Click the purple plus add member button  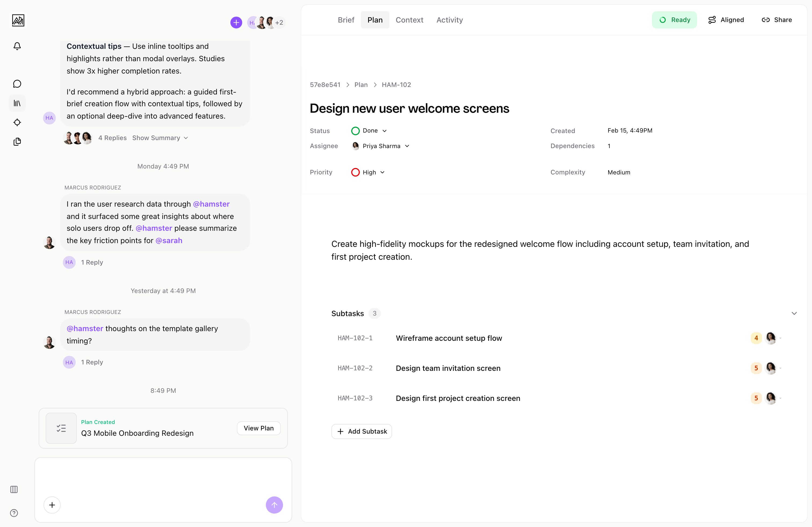tap(236, 23)
